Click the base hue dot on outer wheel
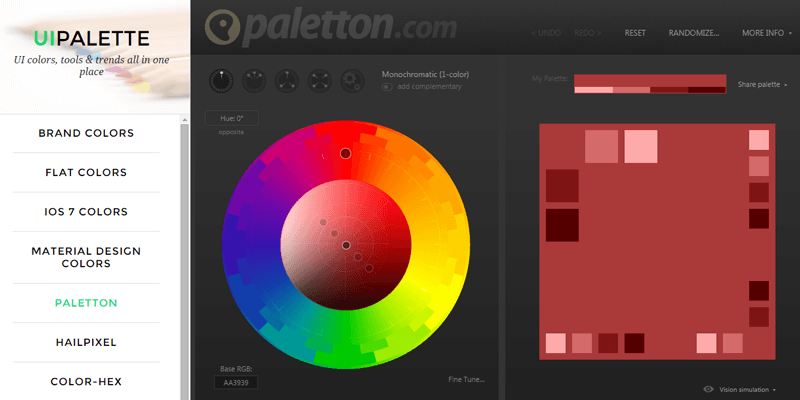Screen dimensions: 800x400 click(346, 154)
